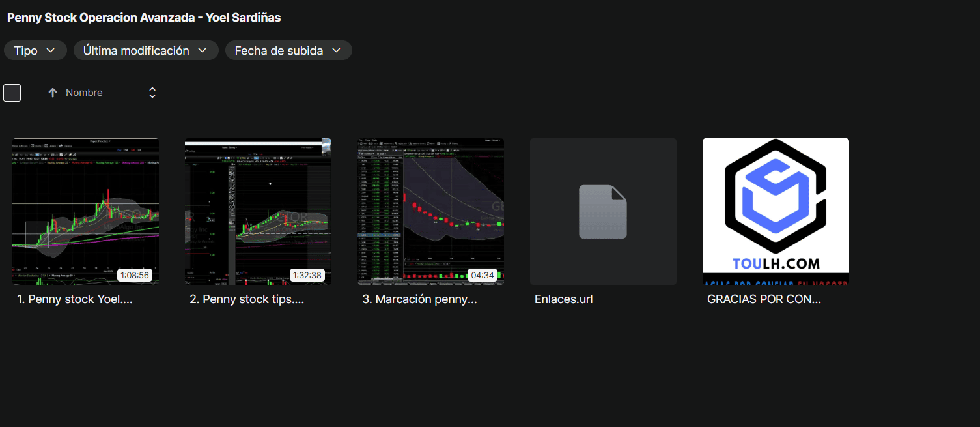Select file name '1. Penny stock Yoel'
This screenshot has width=980, height=427.
pos(75,300)
